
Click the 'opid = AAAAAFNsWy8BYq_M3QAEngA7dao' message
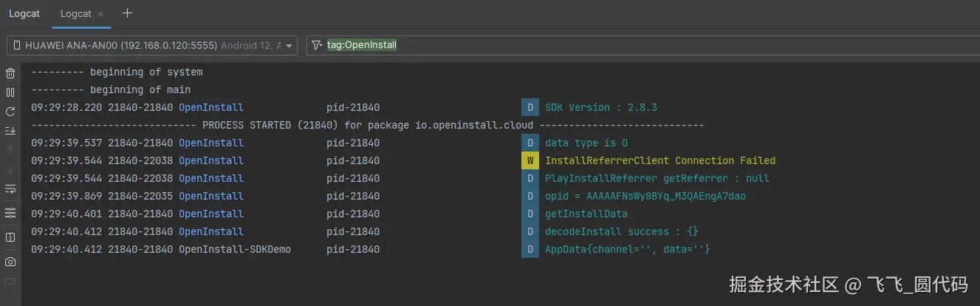(645, 196)
